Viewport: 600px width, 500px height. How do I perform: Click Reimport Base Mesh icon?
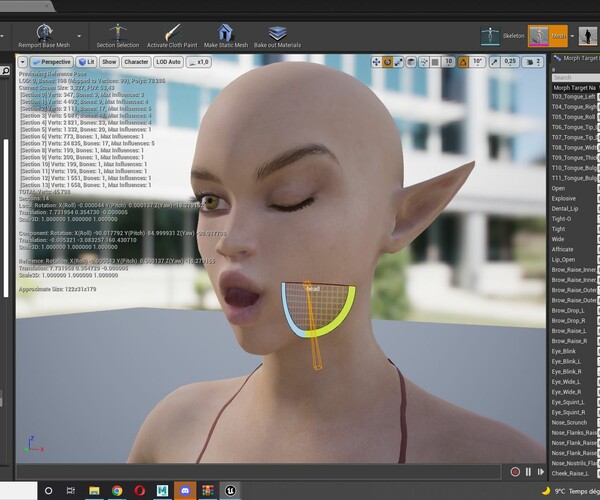44,32
